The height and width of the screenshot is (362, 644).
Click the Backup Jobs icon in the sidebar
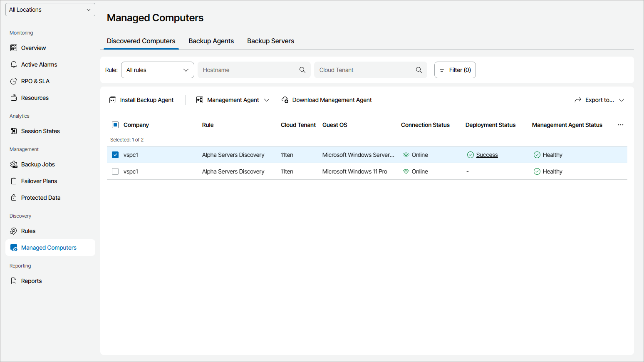[x=14, y=164]
